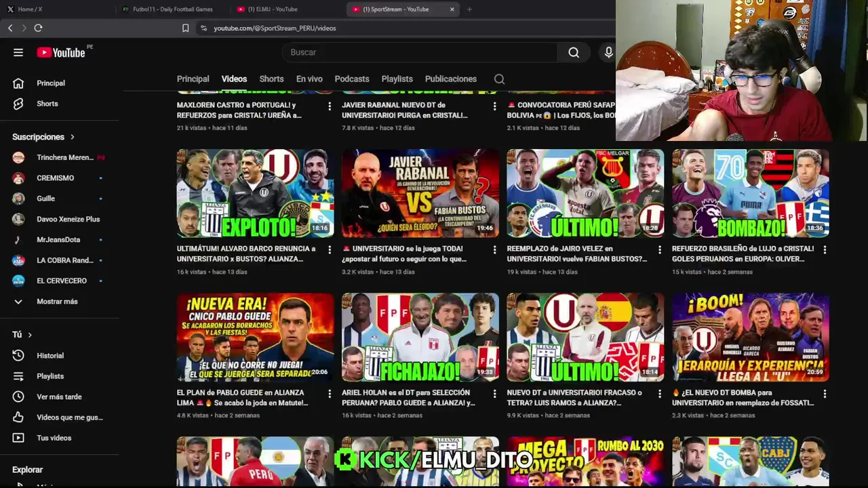Open options for EL NUEVO DT BOMBA video

[825, 394]
